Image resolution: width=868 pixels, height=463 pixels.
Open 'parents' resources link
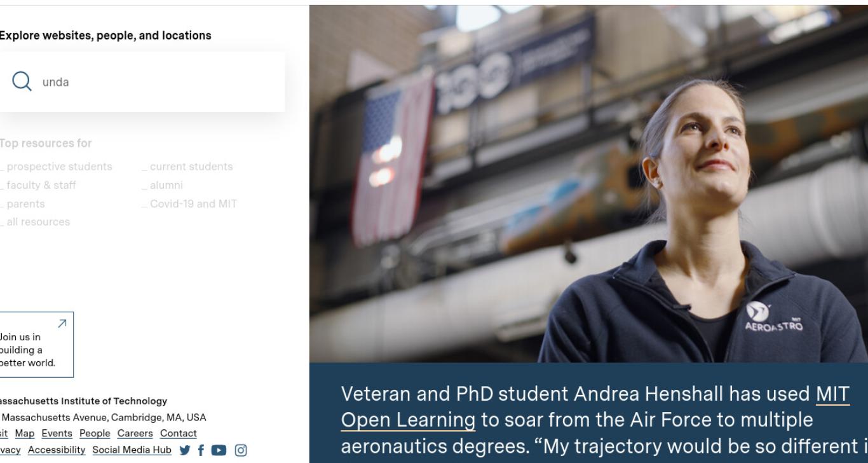23,204
